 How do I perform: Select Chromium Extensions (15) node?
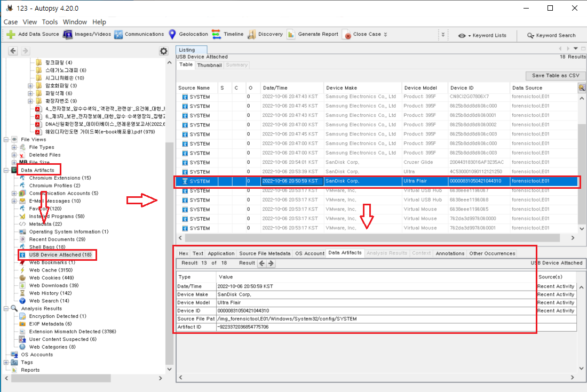[60, 178]
